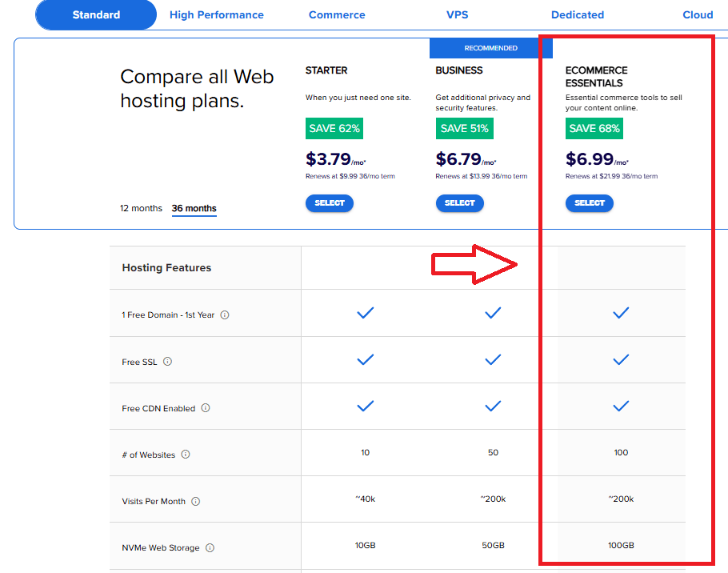Switch billing term to 12 months

tap(141, 208)
